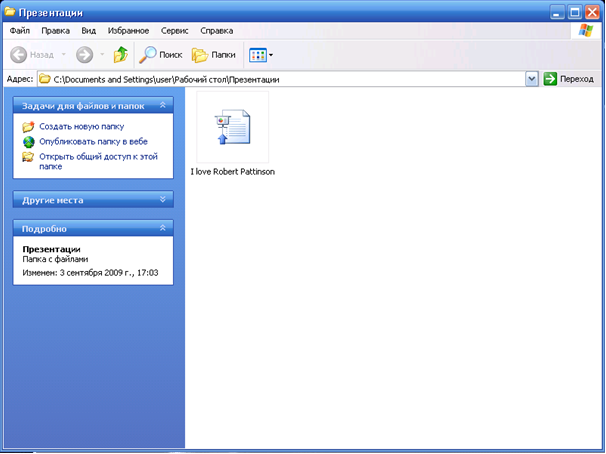Viewport: 606px width, 454px height.
Task: Click the folder icon in the title bar
Action: click(10, 12)
